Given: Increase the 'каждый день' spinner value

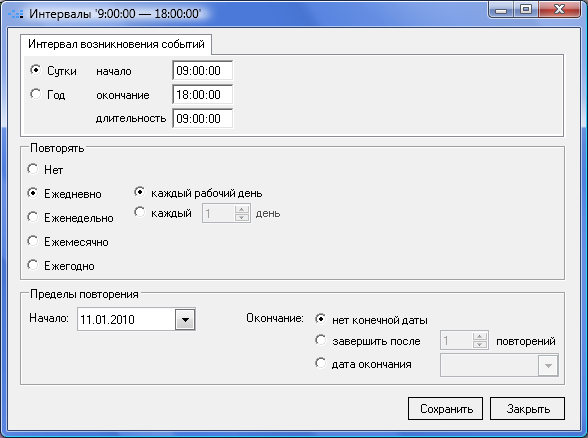Looking at the screenshot, I should [x=242, y=209].
